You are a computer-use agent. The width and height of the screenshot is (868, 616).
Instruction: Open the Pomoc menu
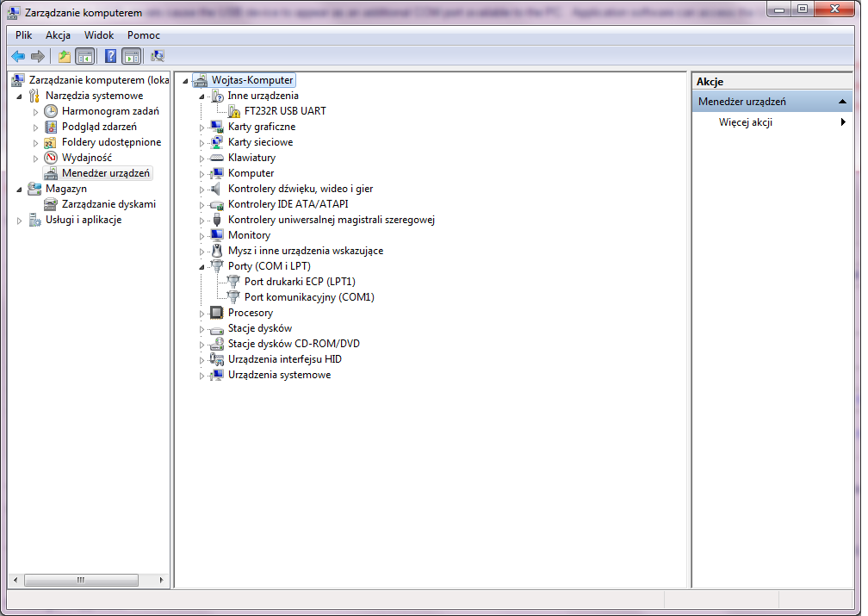coord(143,35)
